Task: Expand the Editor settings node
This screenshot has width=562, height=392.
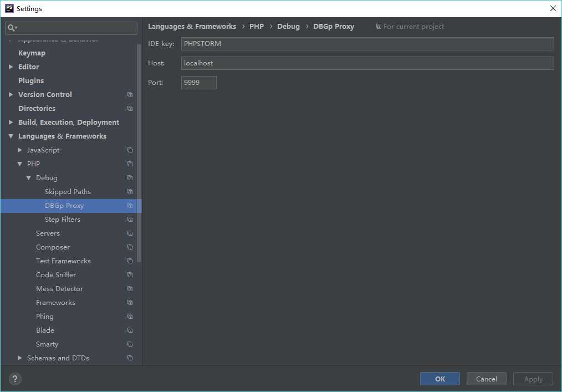Action: (x=11, y=67)
